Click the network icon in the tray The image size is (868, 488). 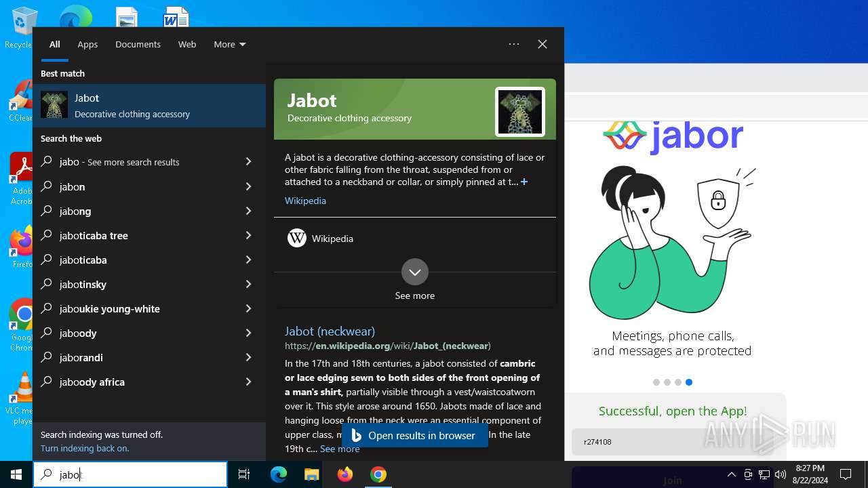(x=764, y=474)
